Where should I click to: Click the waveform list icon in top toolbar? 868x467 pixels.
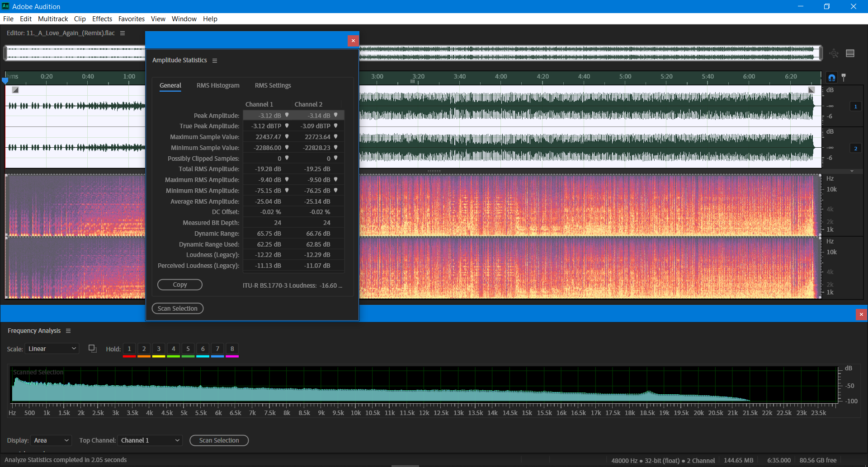point(850,53)
